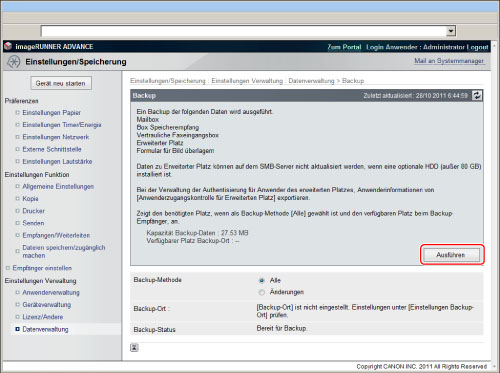500x373 pixels.
Task: Open the address bar dropdown arrow
Action: [x=451, y=31]
